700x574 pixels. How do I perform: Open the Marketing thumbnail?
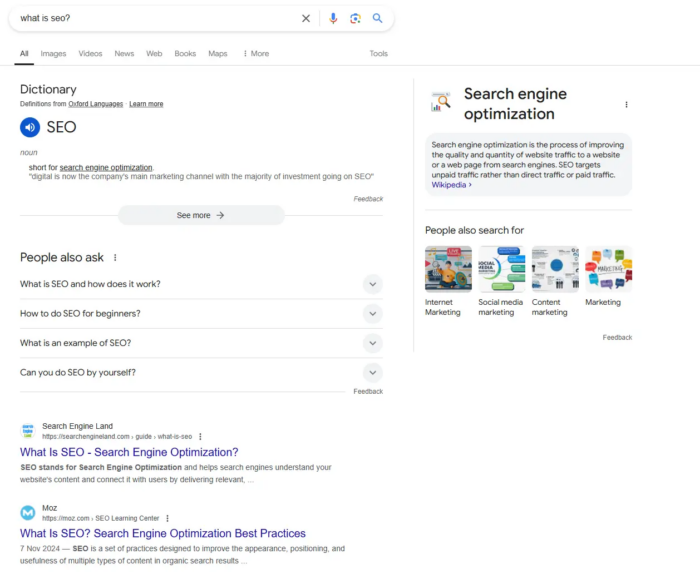point(608,269)
